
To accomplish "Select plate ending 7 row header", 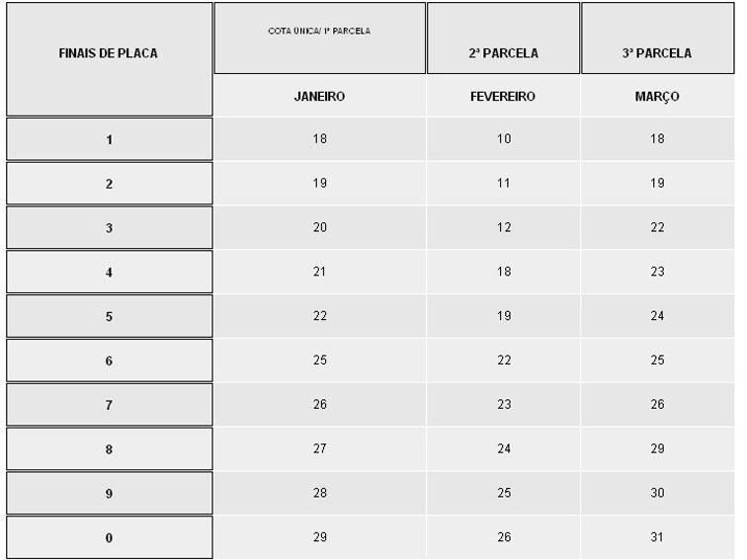I will [x=109, y=405].
